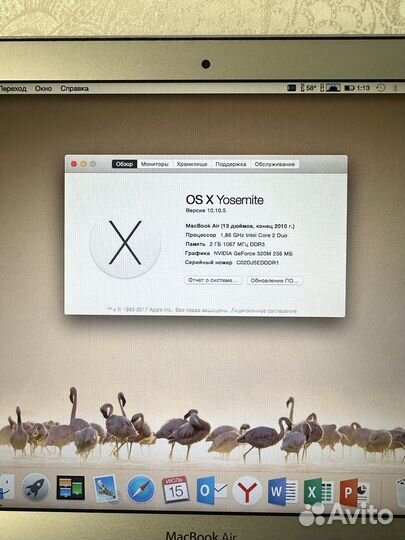Switch to the Поддержка tab
Image resolution: width=405 pixels, height=540 pixels.
point(231,164)
